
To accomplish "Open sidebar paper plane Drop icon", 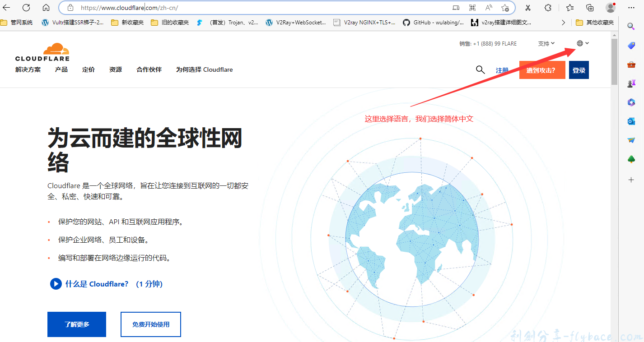I will click(x=631, y=140).
